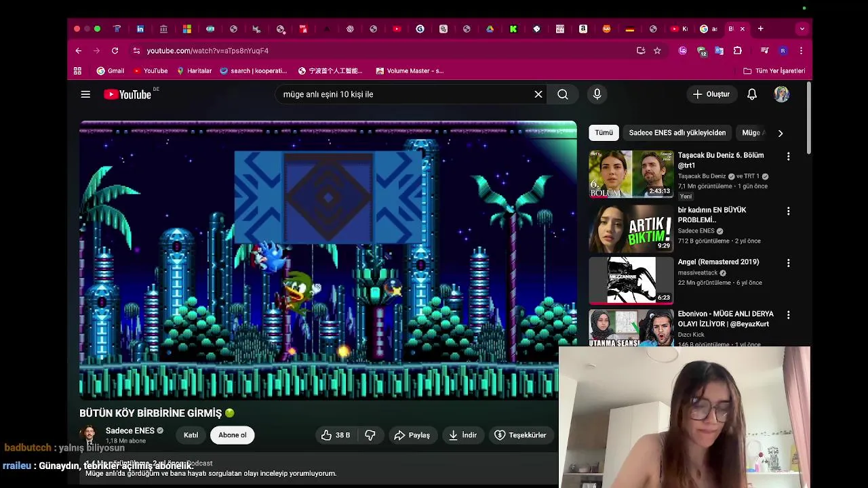Open Taşacak Bu Deniz 6. Bölüm thumbnail

point(631,174)
